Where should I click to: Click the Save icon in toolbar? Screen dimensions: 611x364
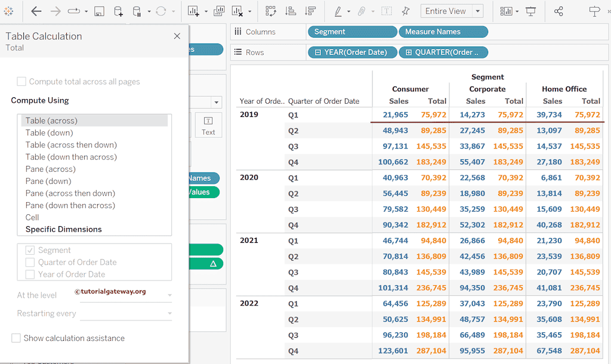pyautogui.click(x=100, y=11)
